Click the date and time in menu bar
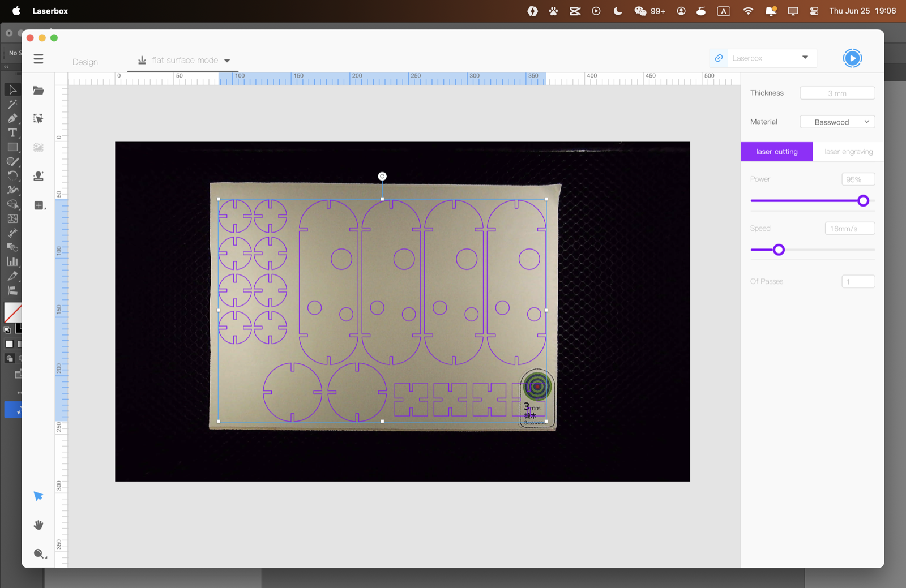 coord(862,11)
